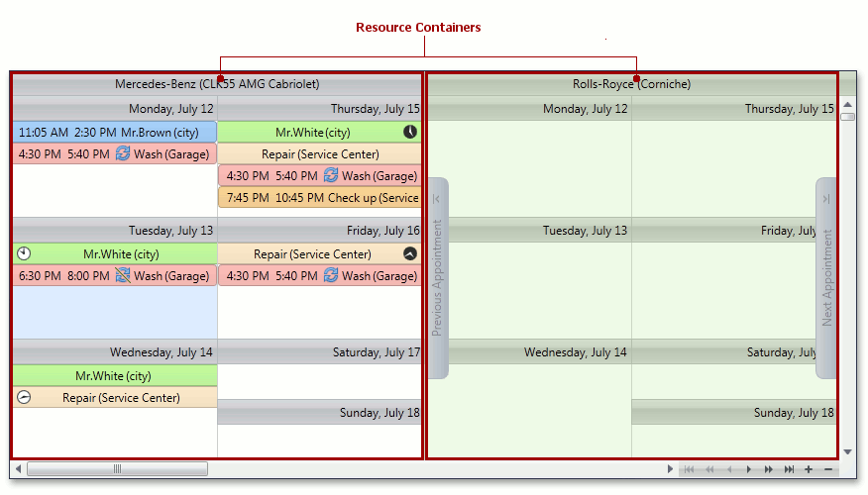868x495 pixels.
Task: Click Rolls-Royce (Corniche) resource header
Action: 631,84
